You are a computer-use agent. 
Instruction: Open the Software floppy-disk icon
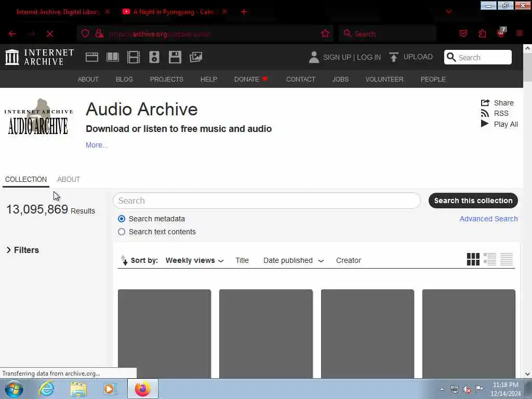click(175, 57)
